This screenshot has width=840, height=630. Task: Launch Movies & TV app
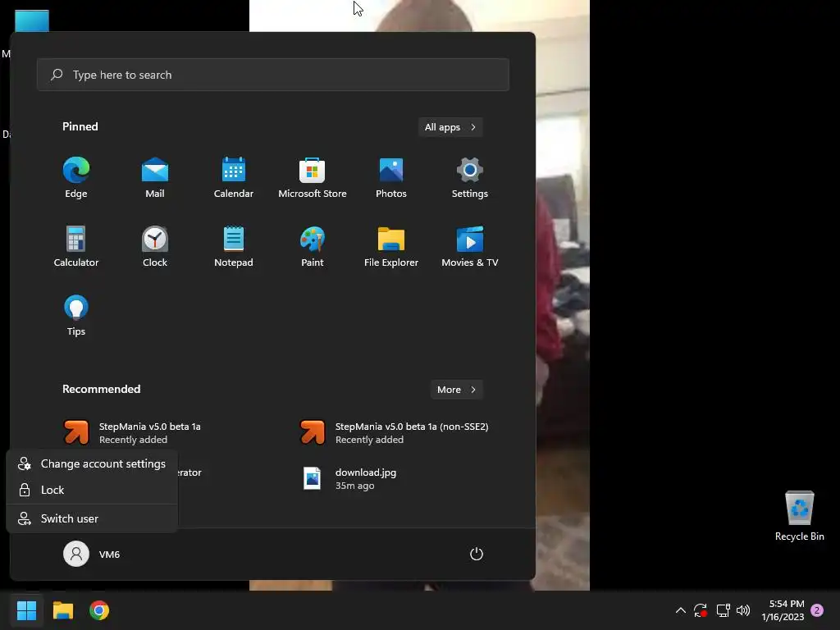click(x=470, y=246)
